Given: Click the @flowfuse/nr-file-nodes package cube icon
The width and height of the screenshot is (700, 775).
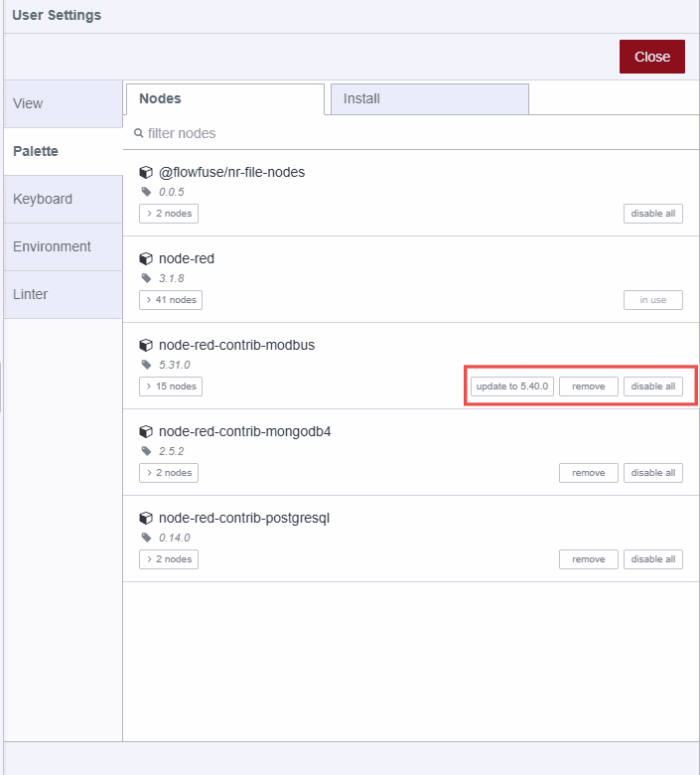Looking at the screenshot, I should click(146, 173).
